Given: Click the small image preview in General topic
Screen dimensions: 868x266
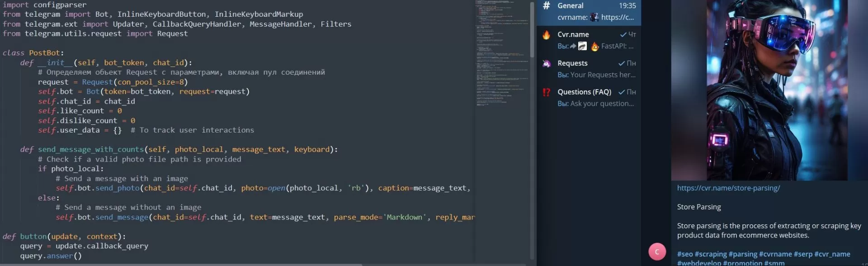Looking at the screenshot, I should coord(594,18).
